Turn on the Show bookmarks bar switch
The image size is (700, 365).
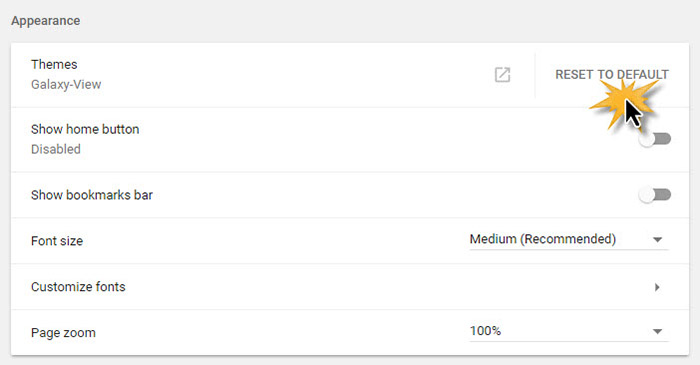pyautogui.click(x=654, y=195)
